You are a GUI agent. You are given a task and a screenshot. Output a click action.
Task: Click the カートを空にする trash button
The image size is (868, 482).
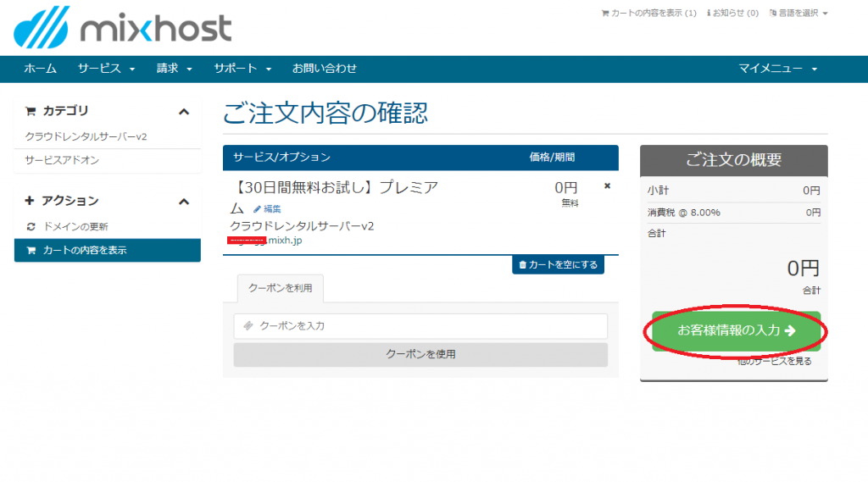click(x=558, y=265)
